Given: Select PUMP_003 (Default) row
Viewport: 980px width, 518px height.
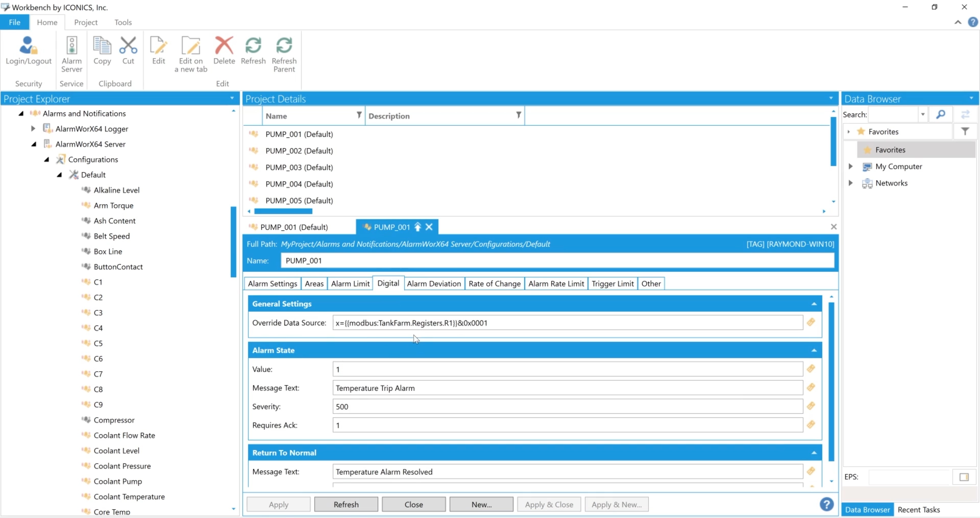Looking at the screenshot, I should tap(299, 168).
